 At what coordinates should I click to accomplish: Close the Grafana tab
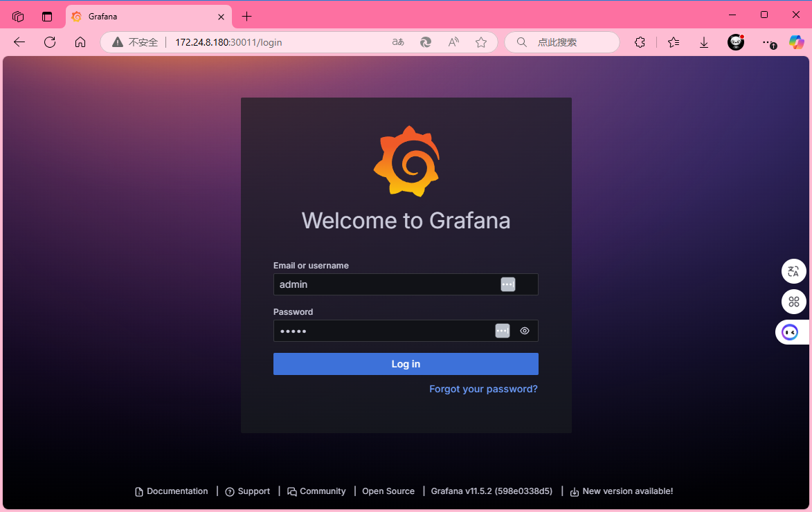(221, 17)
